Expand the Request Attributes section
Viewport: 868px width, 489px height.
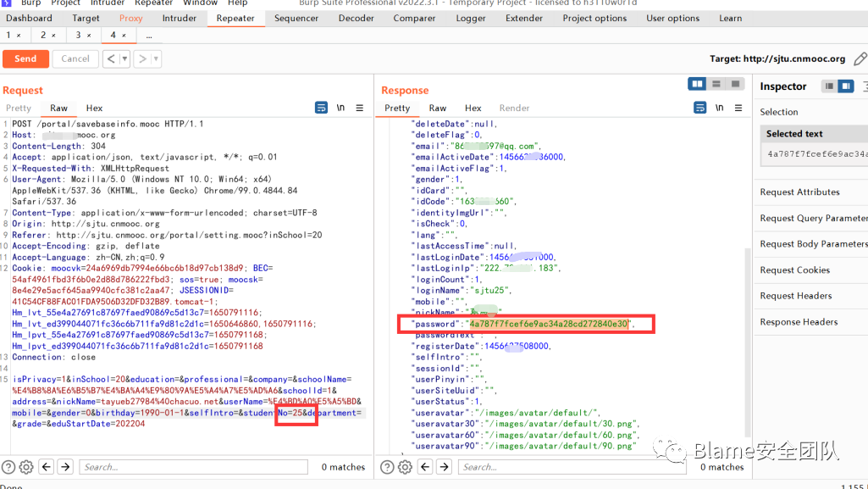click(799, 192)
